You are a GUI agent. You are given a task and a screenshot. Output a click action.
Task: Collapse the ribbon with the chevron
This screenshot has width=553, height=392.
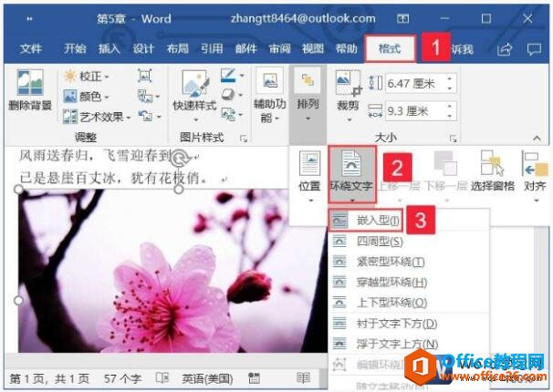pos(537,138)
